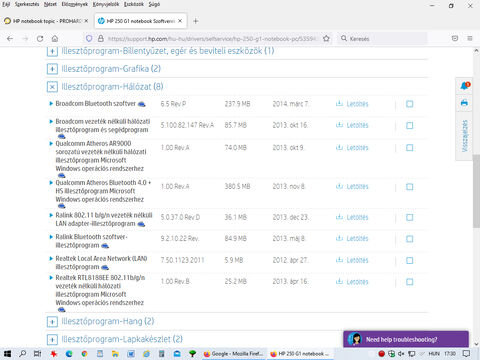Tick checkbox for Broadcom vezeték nélküli driver
Screen dimensions: 480x360
pyautogui.click(x=410, y=125)
